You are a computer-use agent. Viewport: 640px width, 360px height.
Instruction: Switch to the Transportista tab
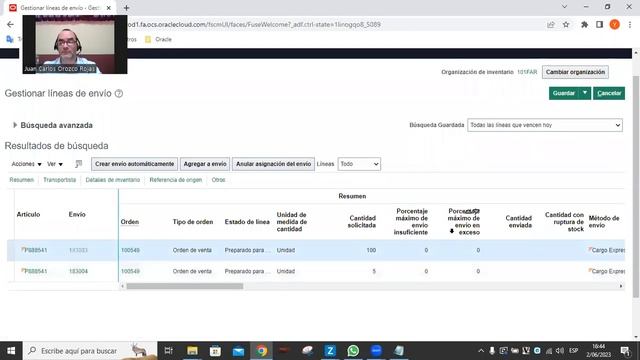60,180
